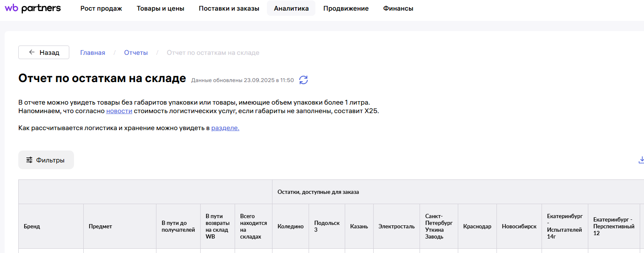Open the Рост продаж menu
Viewport: 644px width, 253px height.
click(101, 9)
